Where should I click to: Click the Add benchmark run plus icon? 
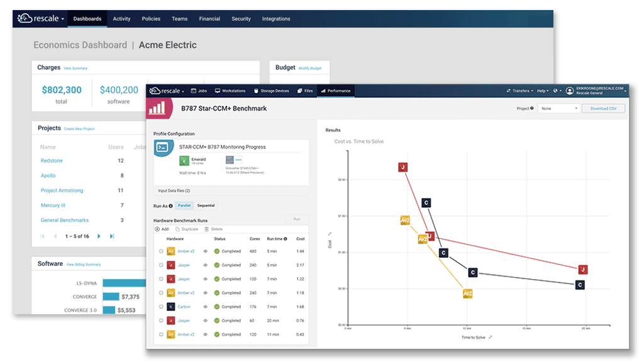pyautogui.click(x=157, y=229)
